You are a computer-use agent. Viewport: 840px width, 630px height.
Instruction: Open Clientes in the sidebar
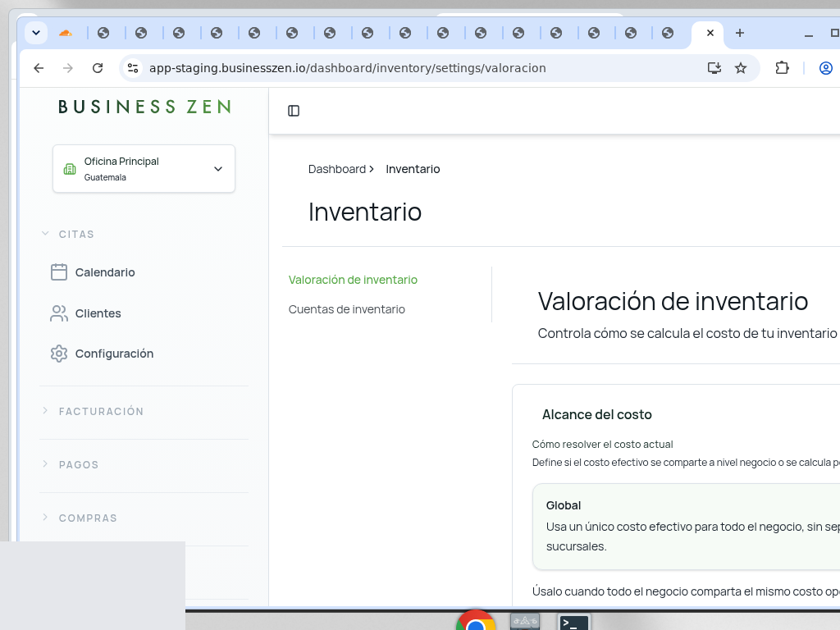click(x=98, y=313)
